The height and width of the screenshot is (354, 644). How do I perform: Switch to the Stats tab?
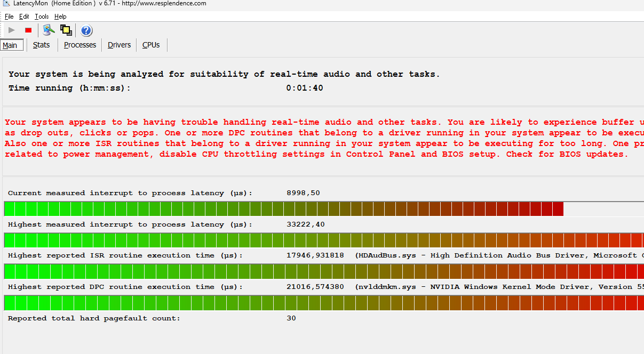point(41,45)
